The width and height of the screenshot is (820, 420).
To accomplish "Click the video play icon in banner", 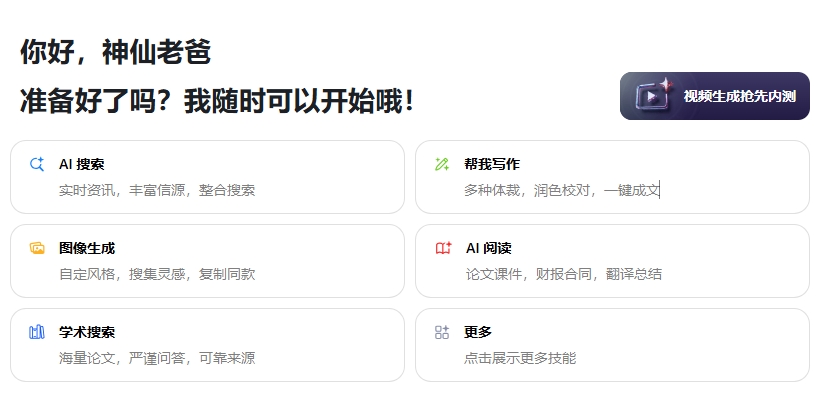I will [653, 95].
